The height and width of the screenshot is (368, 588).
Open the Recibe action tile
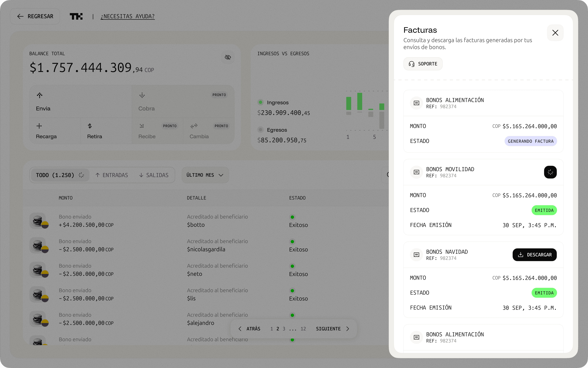click(157, 131)
